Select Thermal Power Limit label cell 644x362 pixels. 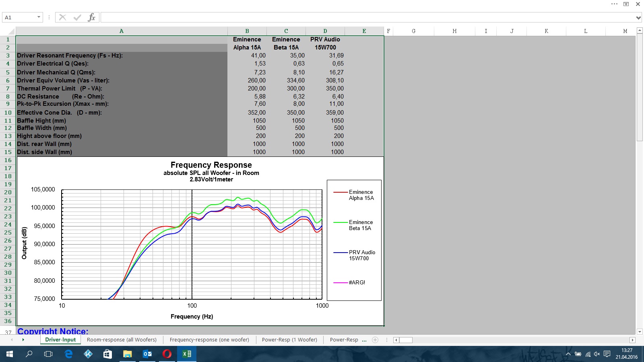122,88
